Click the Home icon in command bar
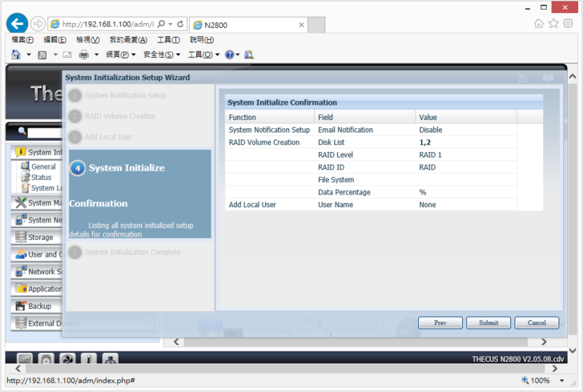583x392 pixels. [16, 54]
